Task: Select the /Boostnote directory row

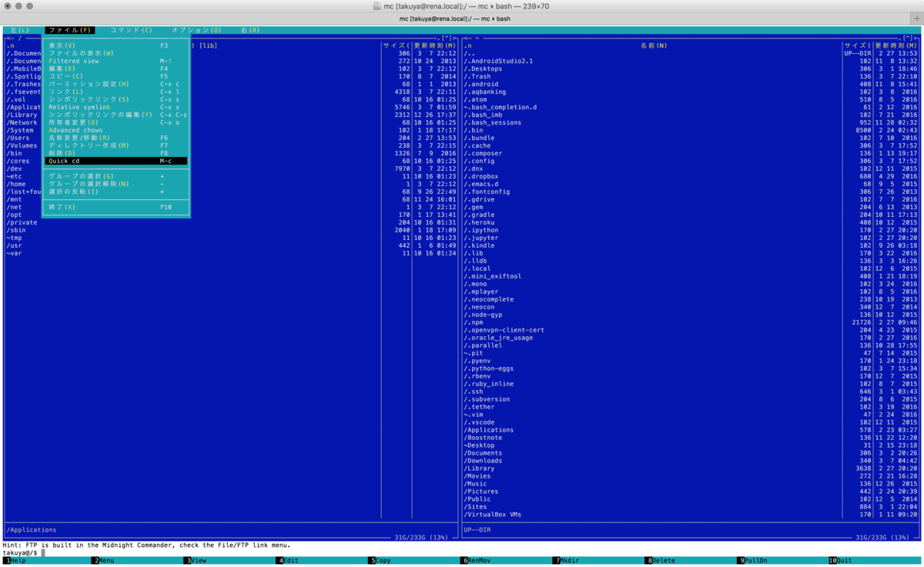Action: coord(691,438)
